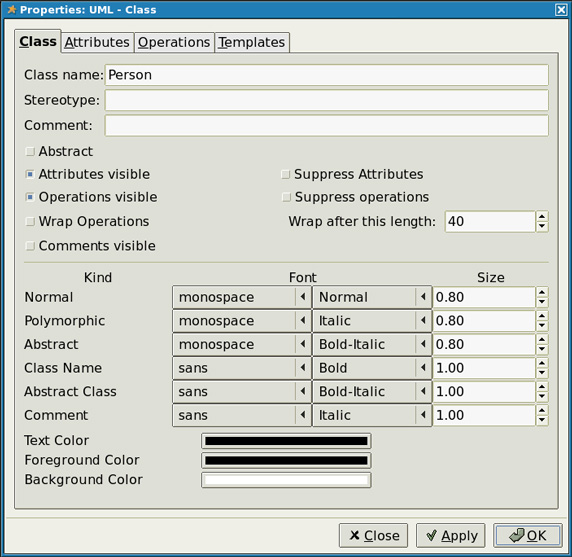
Task: Enable the Abstract checkbox
Action: (x=30, y=151)
